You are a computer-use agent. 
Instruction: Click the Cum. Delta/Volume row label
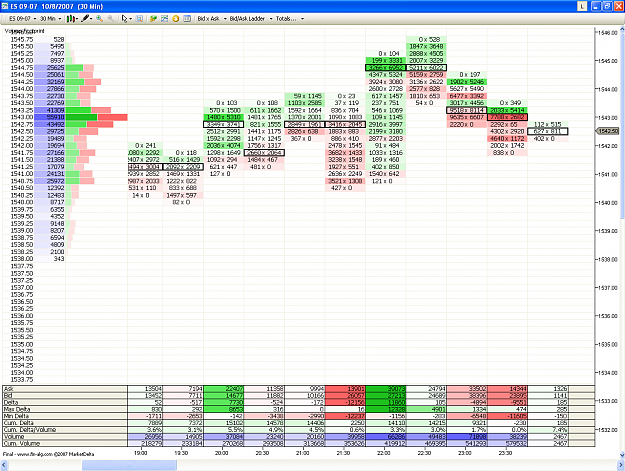29,430
